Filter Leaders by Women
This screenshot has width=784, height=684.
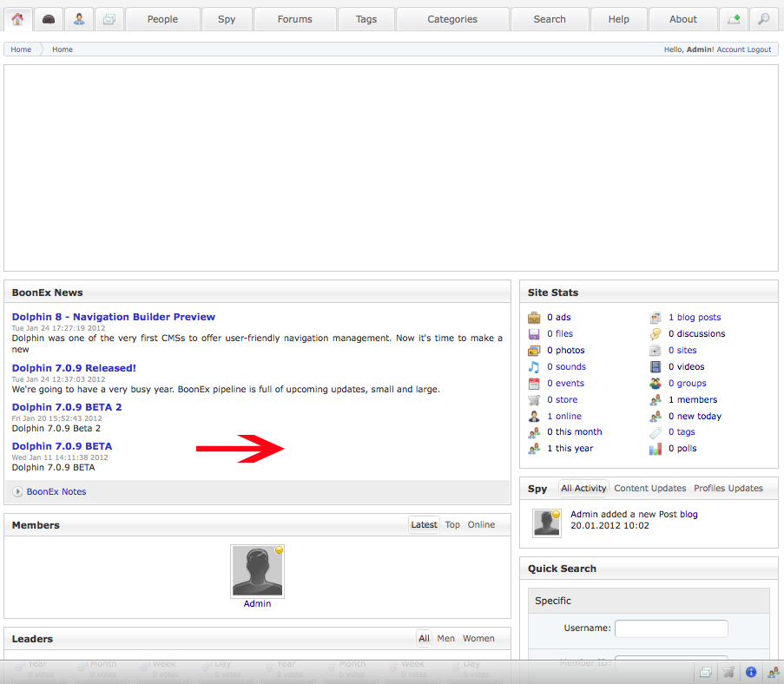click(478, 639)
